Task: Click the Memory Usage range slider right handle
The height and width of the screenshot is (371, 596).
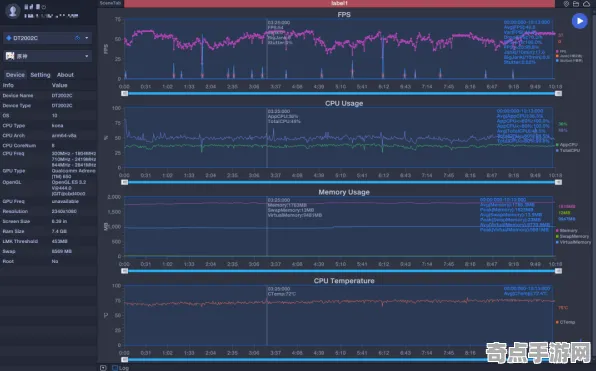Action: [558, 271]
